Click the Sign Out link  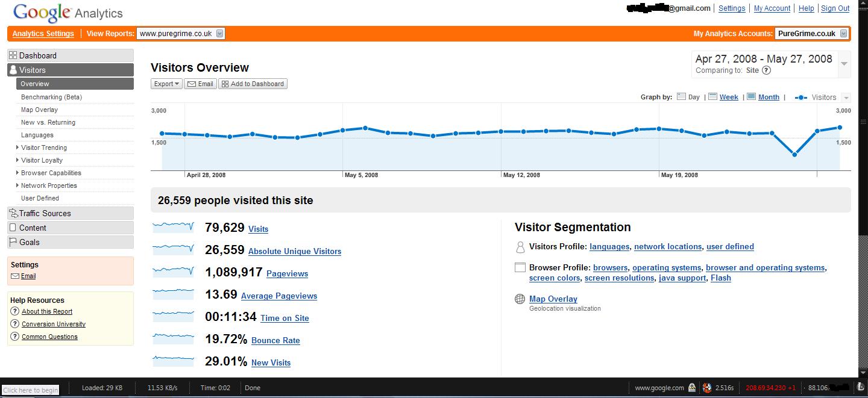coord(835,8)
